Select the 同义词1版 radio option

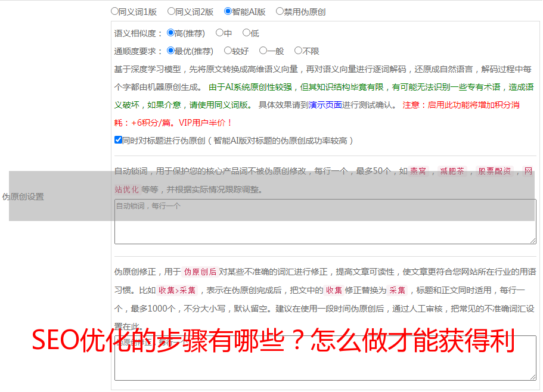pos(114,11)
